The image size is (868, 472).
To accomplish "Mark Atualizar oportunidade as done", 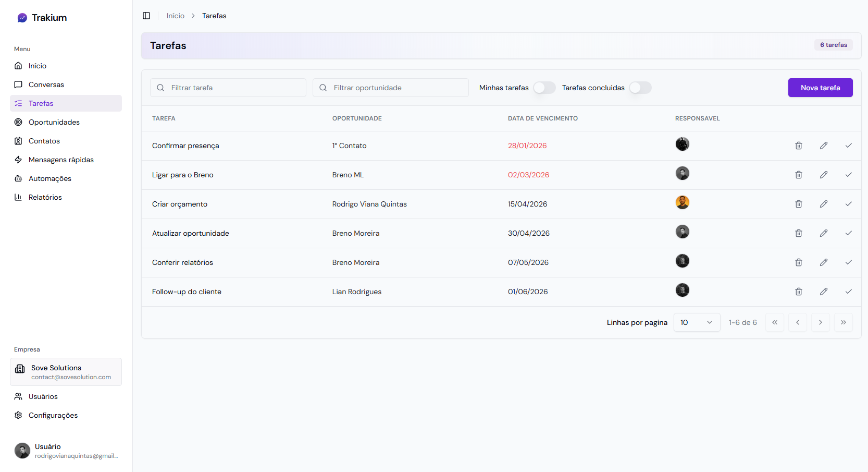I will pos(848,233).
